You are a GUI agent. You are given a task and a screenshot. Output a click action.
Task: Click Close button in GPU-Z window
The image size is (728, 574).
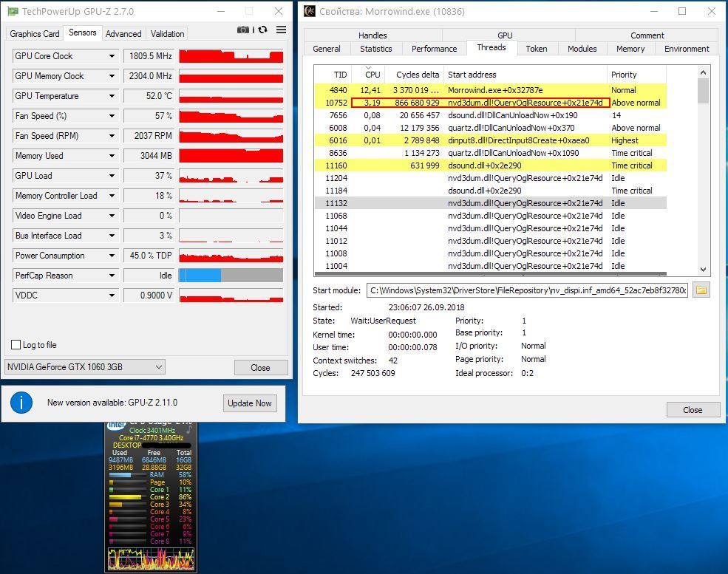point(260,367)
